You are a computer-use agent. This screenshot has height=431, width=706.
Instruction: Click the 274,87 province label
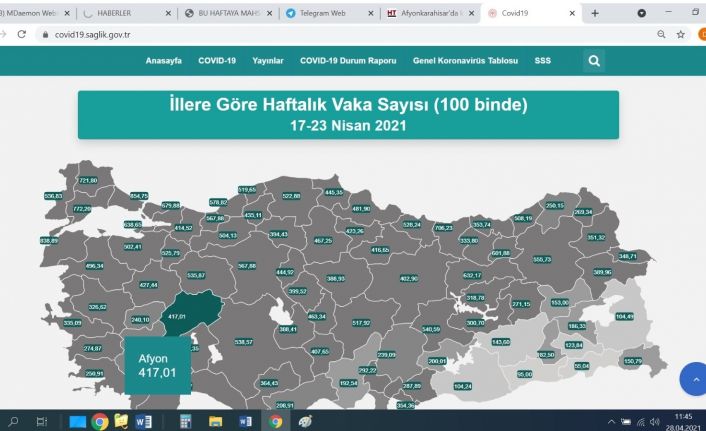(93, 349)
